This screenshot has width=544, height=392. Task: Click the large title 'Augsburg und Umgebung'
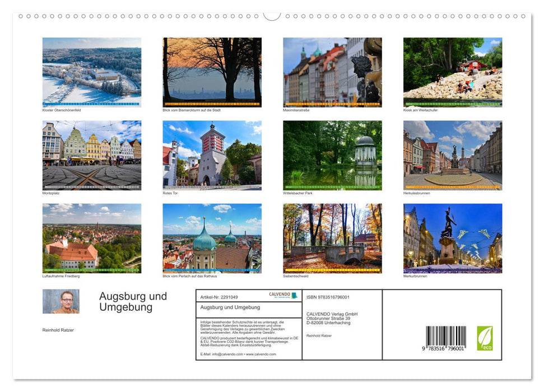coord(133,302)
